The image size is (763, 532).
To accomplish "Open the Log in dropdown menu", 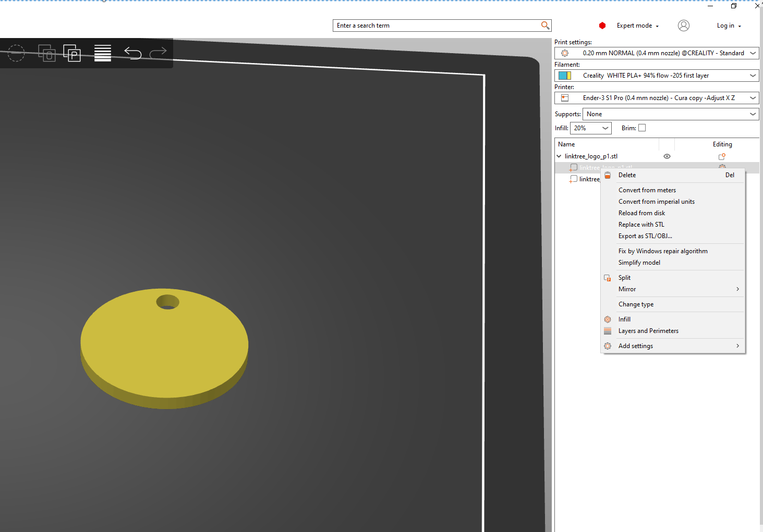I will (x=729, y=26).
